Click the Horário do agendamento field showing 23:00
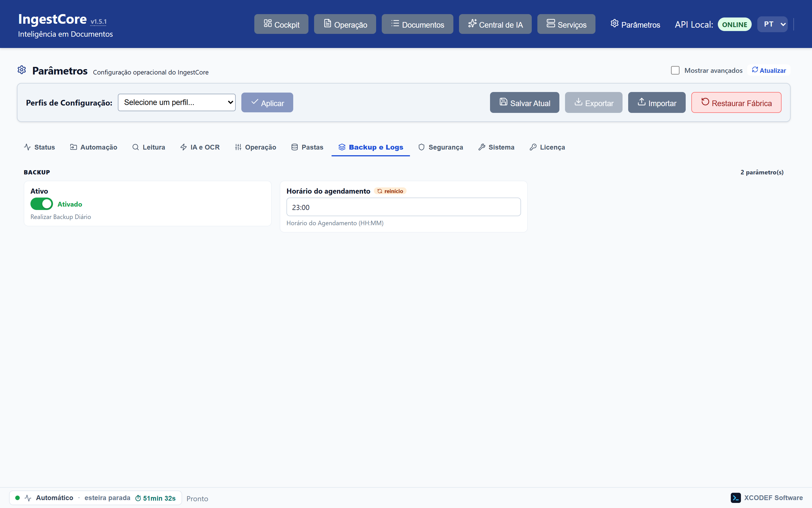The height and width of the screenshot is (508, 812). click(403, 207)
